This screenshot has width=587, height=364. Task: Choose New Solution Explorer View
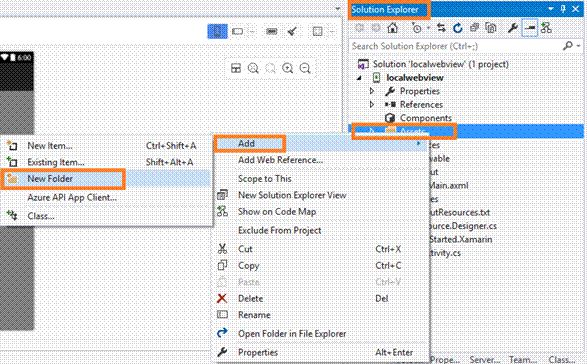(292, 195)
